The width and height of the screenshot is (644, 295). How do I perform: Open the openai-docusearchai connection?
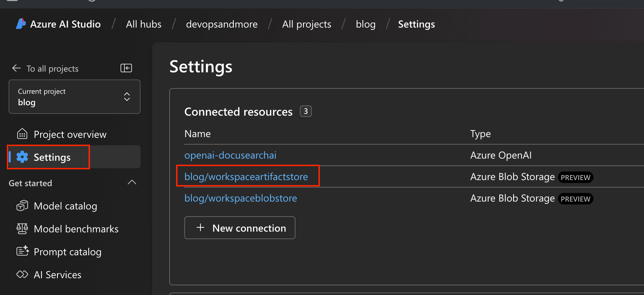(230, 155)
